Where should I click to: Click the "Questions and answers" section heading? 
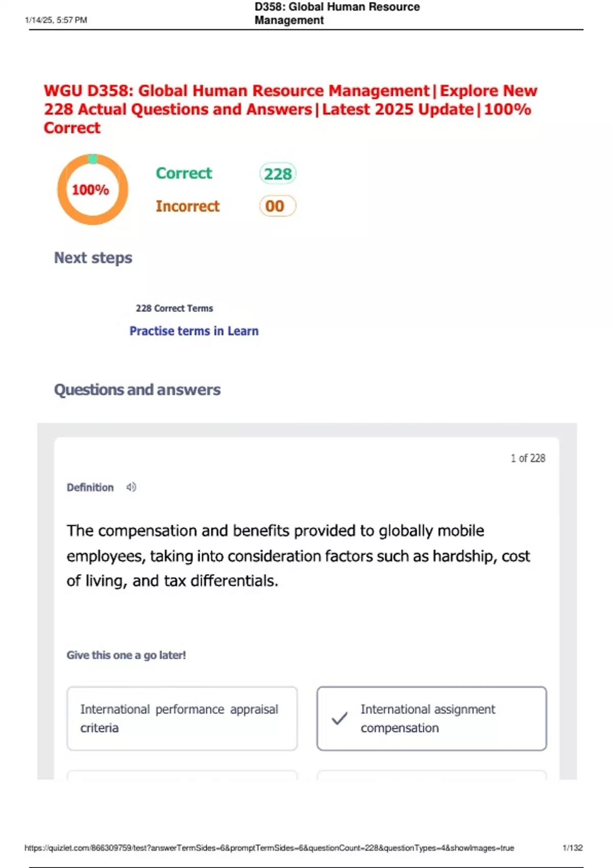(137, 390)
